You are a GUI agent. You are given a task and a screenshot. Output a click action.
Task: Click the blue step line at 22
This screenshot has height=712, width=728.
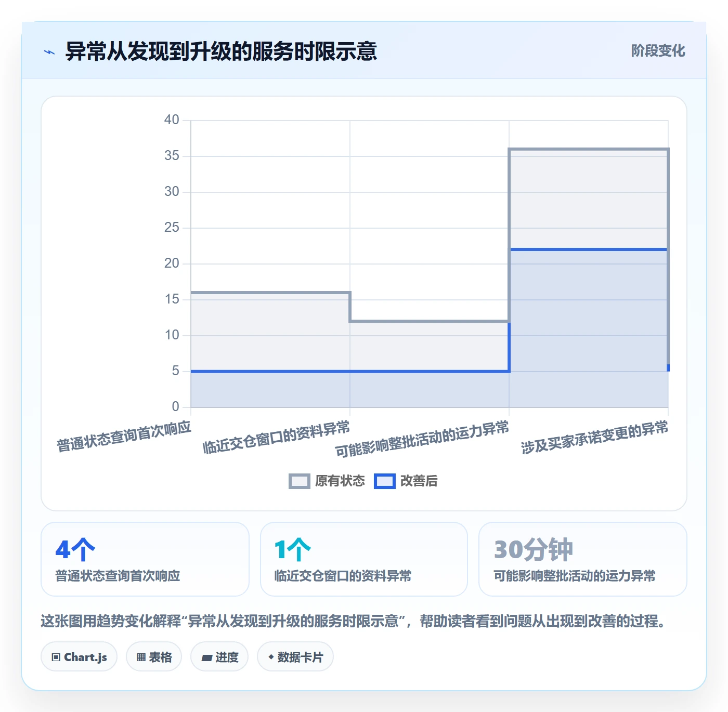tap(589, 249)
